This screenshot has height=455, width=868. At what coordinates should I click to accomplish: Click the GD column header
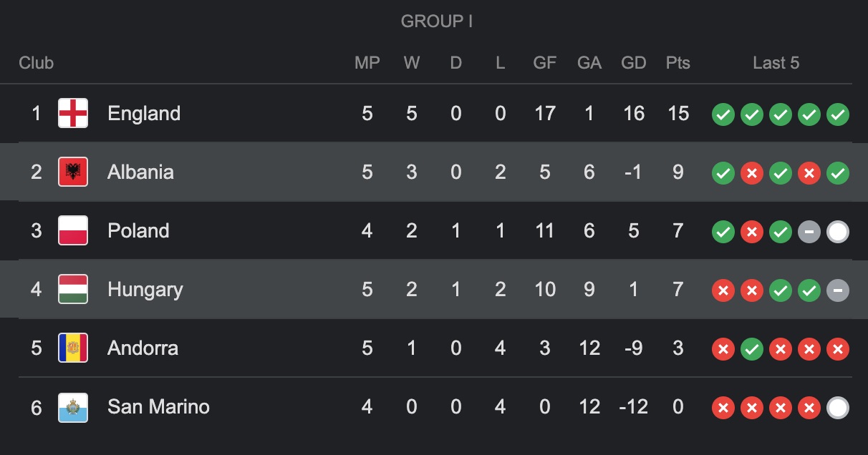click(x=634, y=63)
